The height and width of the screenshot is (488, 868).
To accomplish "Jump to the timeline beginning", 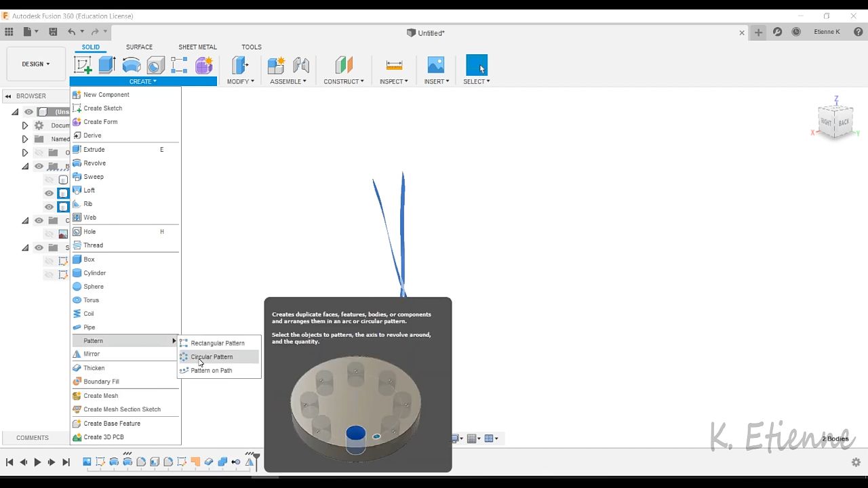I will [x=9, y=462].
